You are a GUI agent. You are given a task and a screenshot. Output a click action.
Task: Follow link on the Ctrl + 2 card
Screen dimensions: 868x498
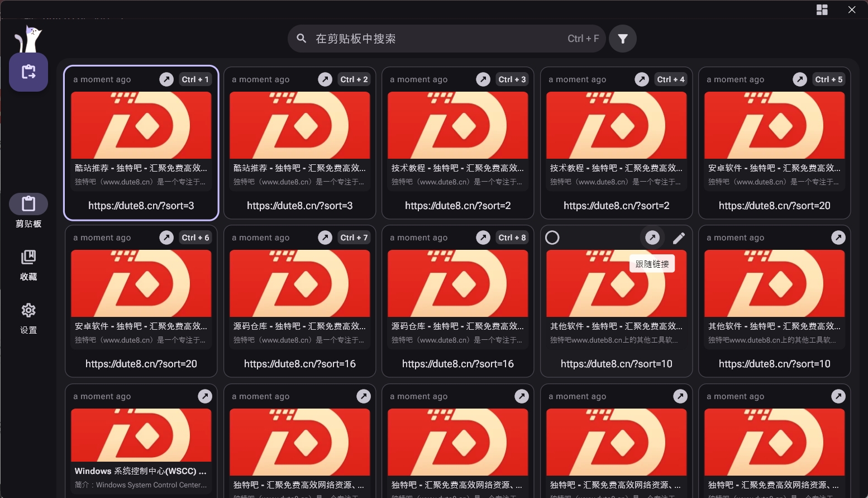pos(325,79)
